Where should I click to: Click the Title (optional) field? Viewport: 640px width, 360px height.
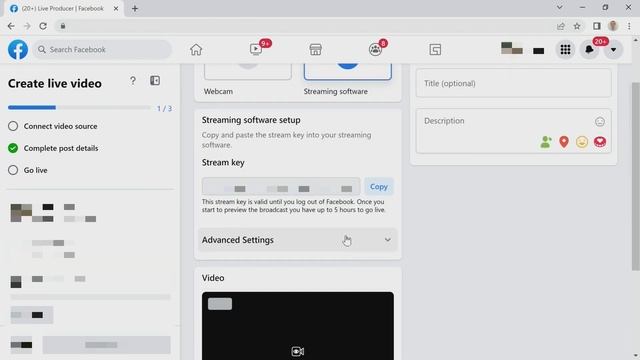click(513, 83)
